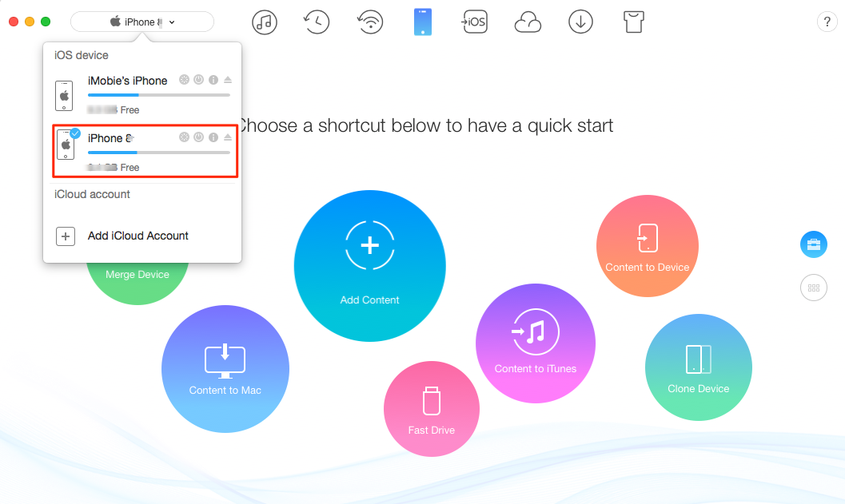Choose Add iCloud Account
This screenshot has width=845, height=504.
pos(138,236)
